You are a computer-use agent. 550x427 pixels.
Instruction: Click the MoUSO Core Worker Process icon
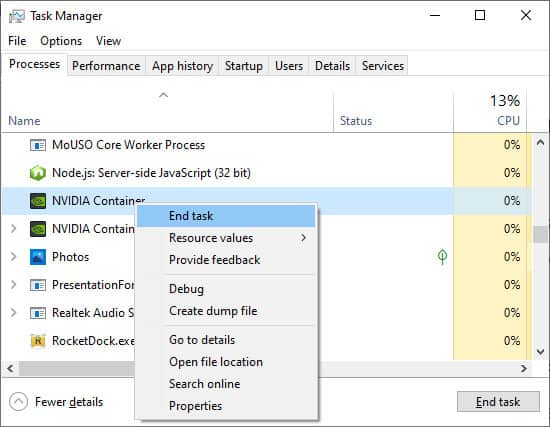pyautogui.click(x=38, y=145)
